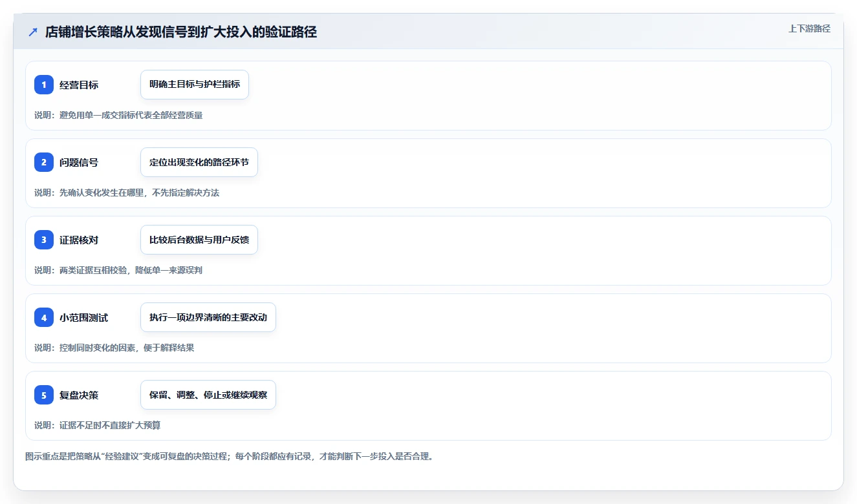Click the 比较后台数据与用户反馈 box
Image resolution: width=857 pixels, height=504 pixels.
click(199, 240)
